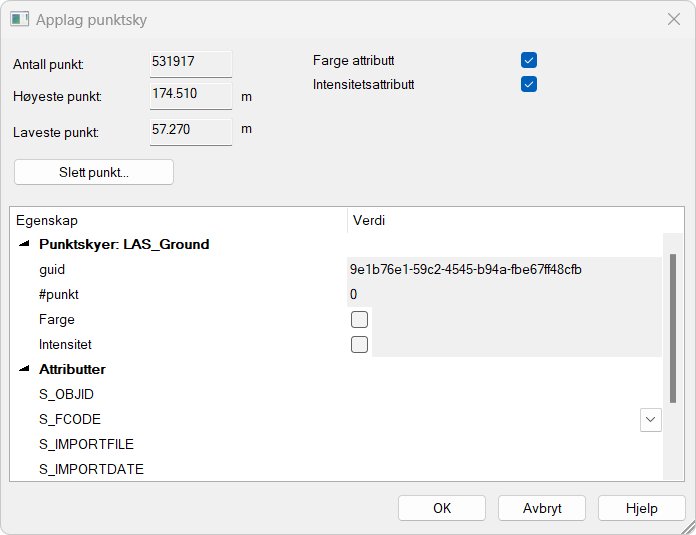Click the Antall punkt value field
The height and width of the screenshot is (535, 696).
[x=191, y=63]
